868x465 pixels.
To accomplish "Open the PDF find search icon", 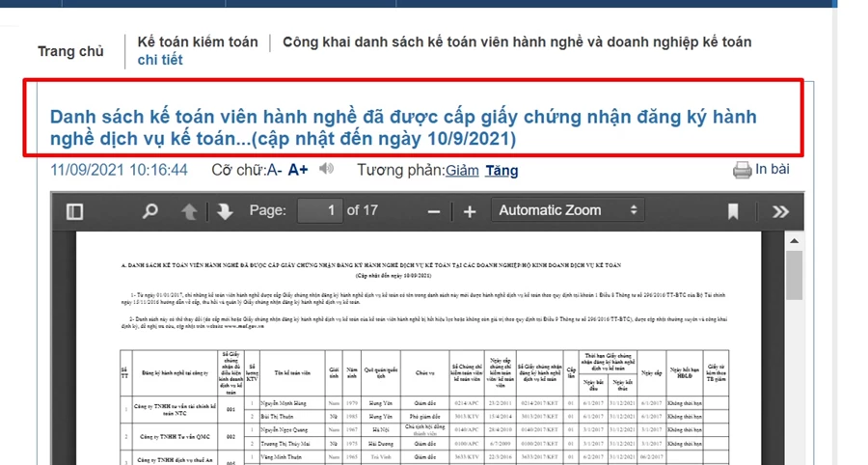I will 149,211.
